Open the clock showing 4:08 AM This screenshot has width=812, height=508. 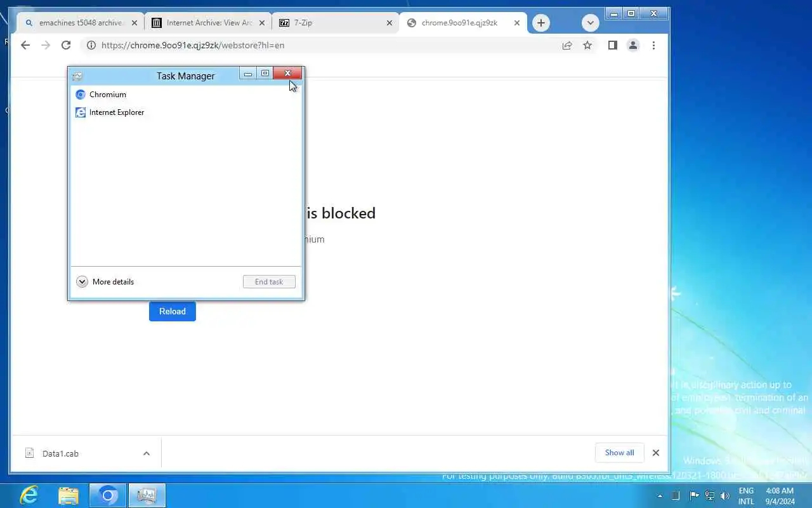pos(780,496)
